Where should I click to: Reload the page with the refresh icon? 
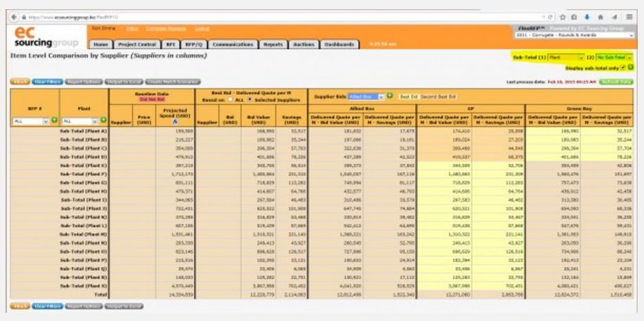click(551, 18)
